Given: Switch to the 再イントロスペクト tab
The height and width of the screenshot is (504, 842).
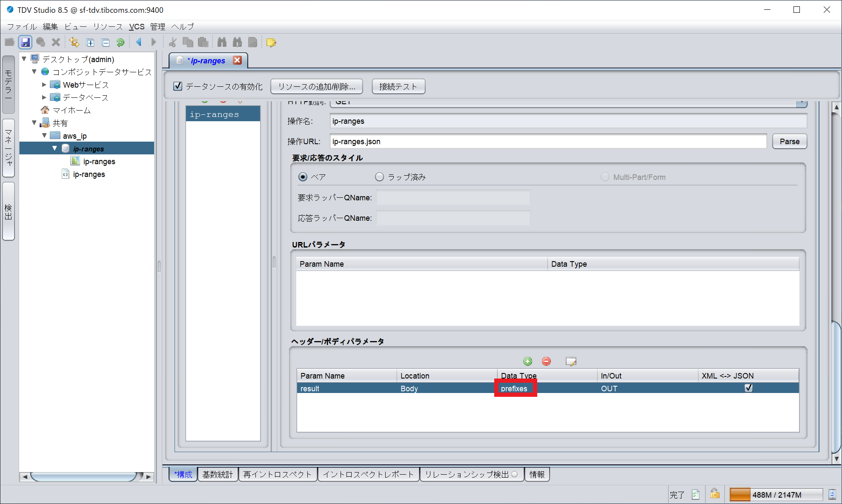Looking at the screenshot, I should [278, 474].
